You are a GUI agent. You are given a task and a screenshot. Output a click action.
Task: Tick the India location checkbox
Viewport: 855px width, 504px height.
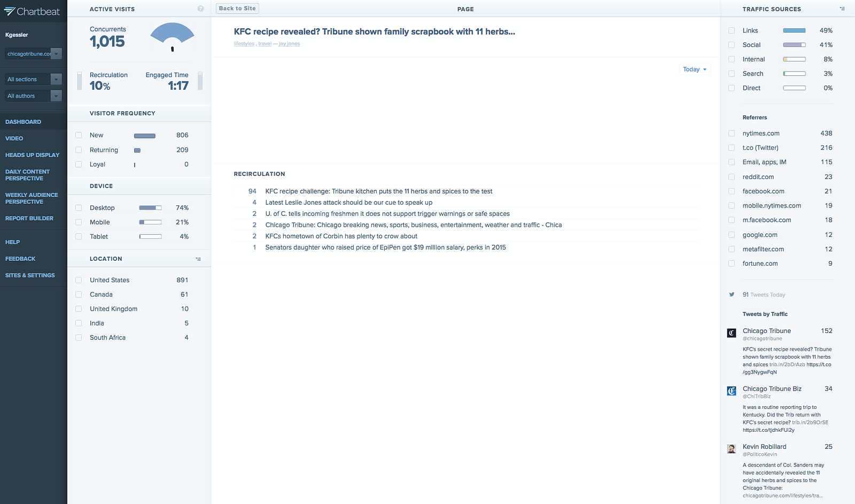coord(79,323)
